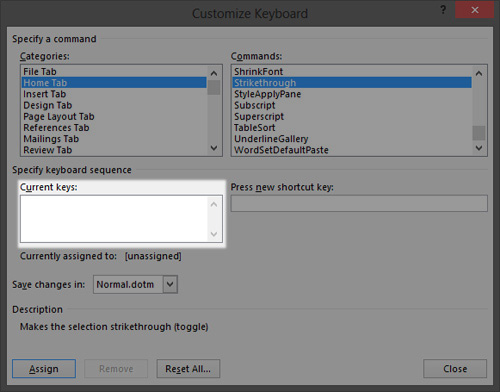This screenshot has height=392, width=500.
Task: Click Commands list scroll up arrow
Action: pyautogui.click(x=479, y=73)
